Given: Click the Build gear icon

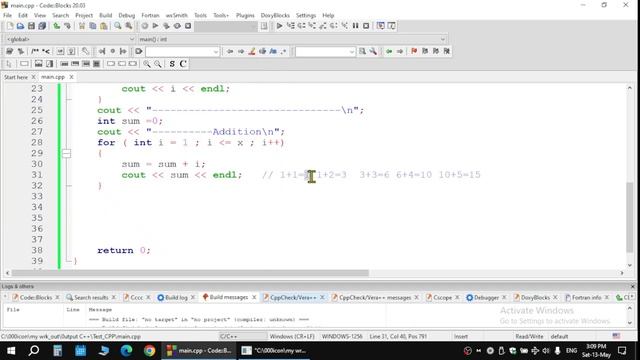Looking at the screenshot, I should 144,26.
